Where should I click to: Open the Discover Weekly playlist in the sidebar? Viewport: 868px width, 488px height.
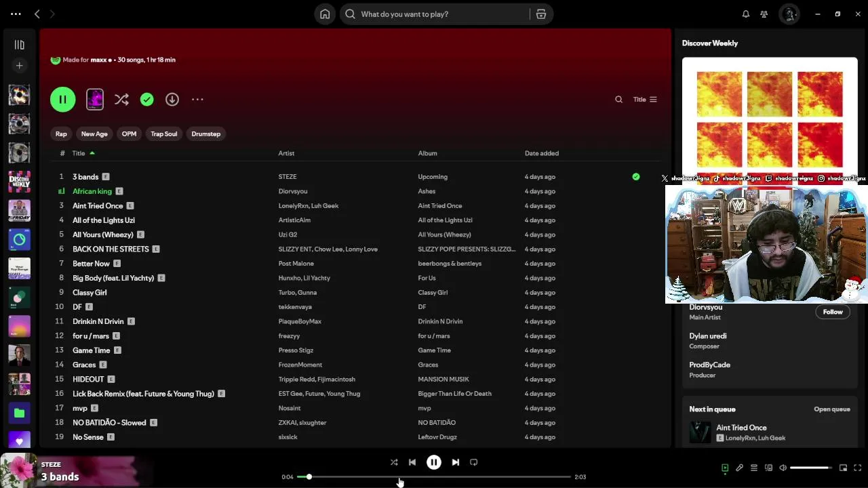point(19,182)
